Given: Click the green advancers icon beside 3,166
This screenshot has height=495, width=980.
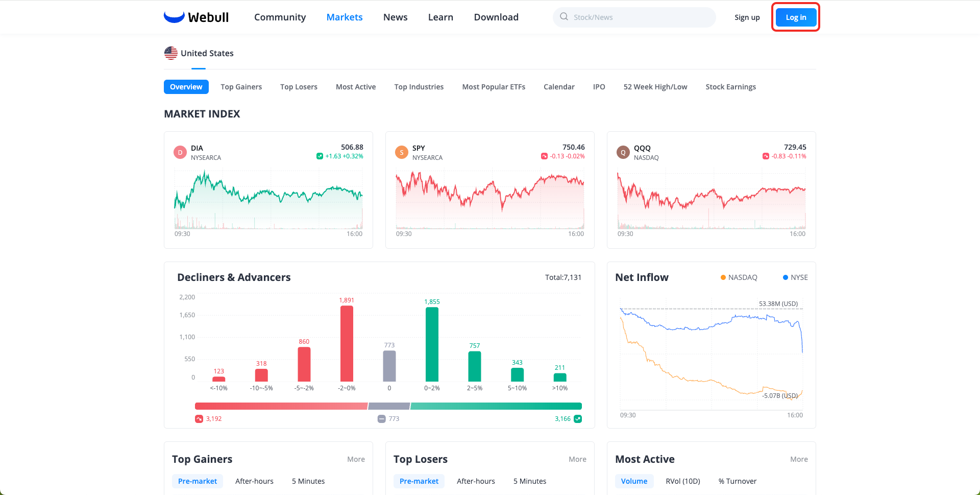Looking at the screenshot, I should tap(578, 419).
